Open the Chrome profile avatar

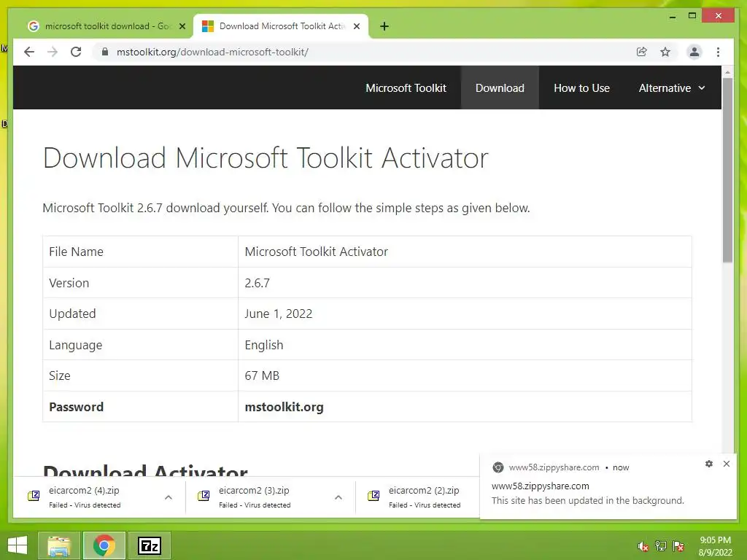(694, 52)
